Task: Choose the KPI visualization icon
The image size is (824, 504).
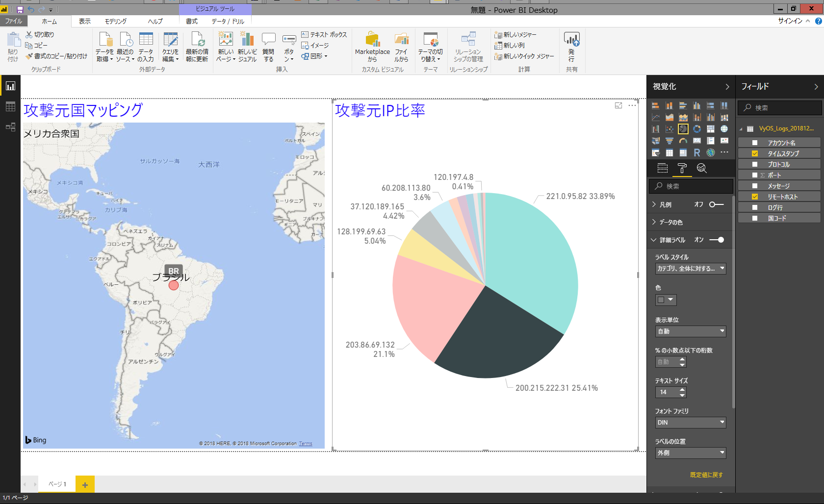Action: (x=724, y=141)
